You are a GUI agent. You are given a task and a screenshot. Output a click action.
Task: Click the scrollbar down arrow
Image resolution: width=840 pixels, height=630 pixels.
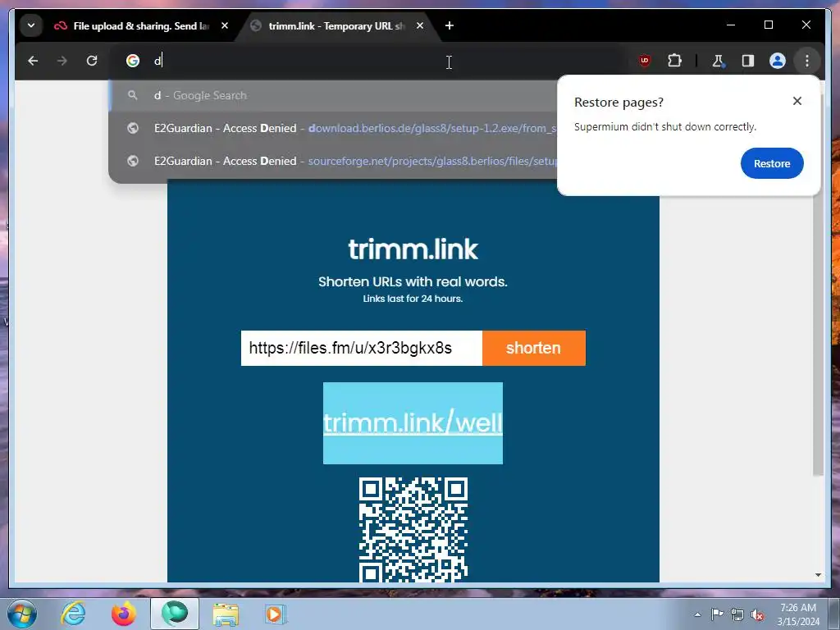pos(818,575)
